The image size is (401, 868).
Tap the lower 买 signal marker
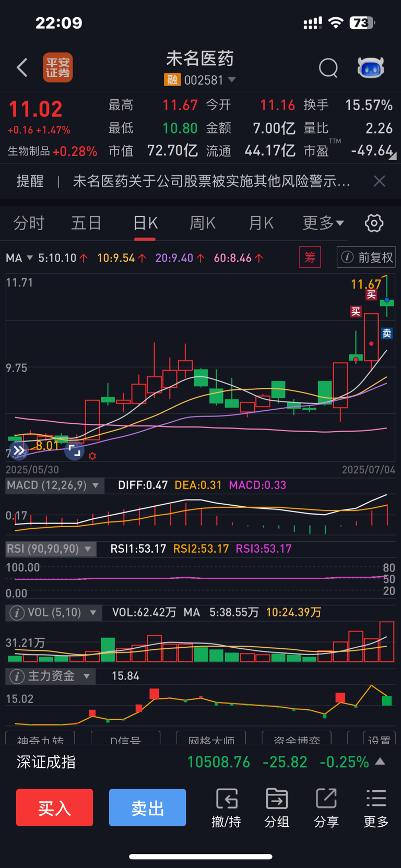pyautogui.click(x=356, y=312)
